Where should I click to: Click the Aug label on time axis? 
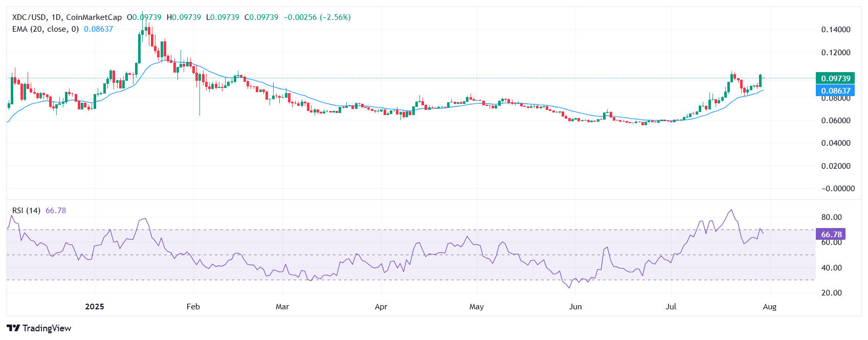[769, 307]
